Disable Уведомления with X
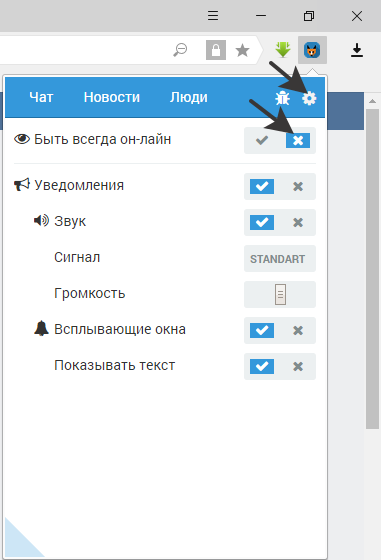Viewport: 381px width, 560px height. pos(298,186)
